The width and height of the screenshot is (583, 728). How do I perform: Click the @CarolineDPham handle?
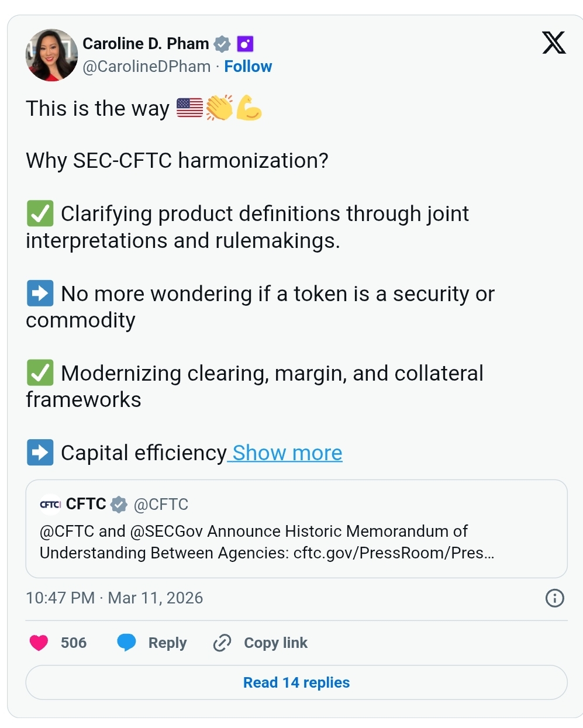(x=146, y=66)
